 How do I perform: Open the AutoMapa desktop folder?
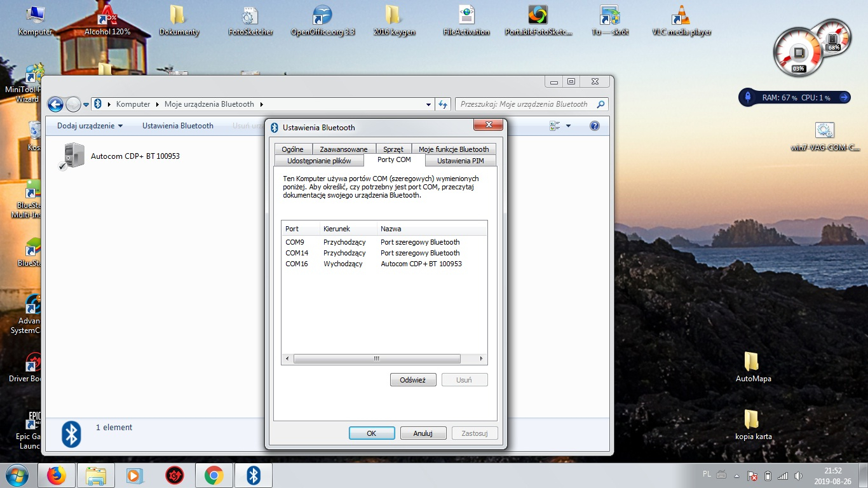[753, 367]
